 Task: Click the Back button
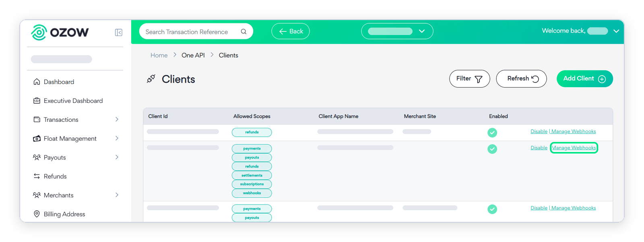tap(290, 31)
